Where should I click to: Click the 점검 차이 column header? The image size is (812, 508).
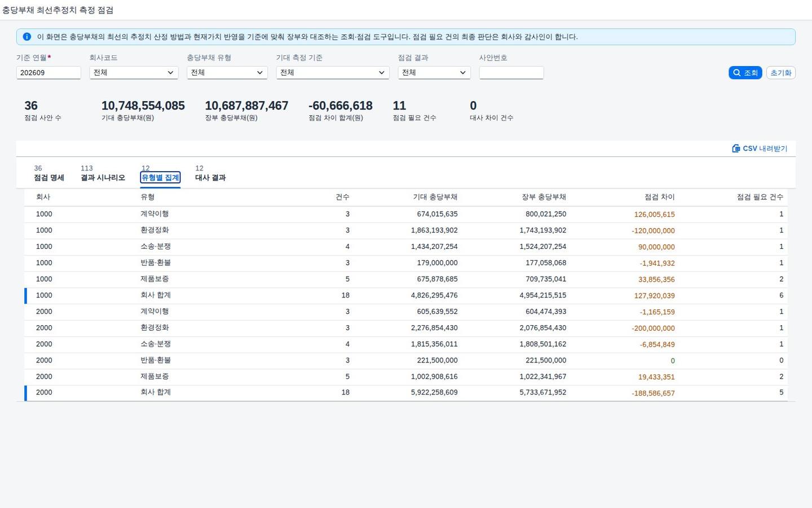(660, 197)
